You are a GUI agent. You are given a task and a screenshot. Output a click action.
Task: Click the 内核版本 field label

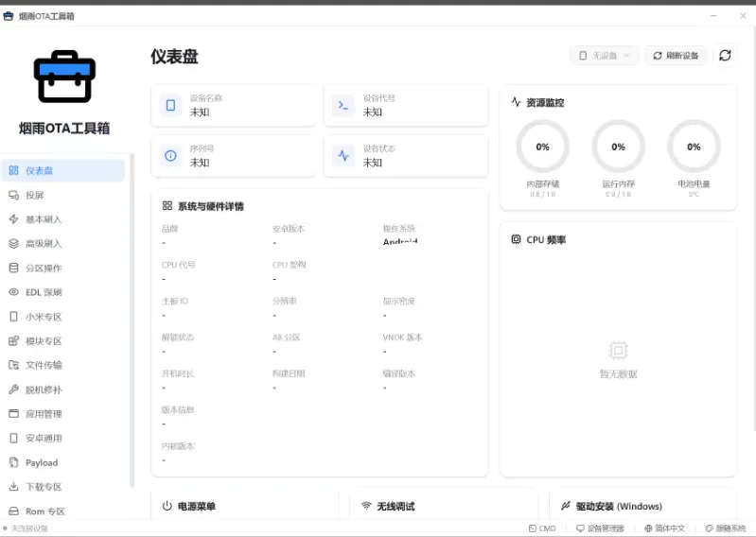pos(178,446)
